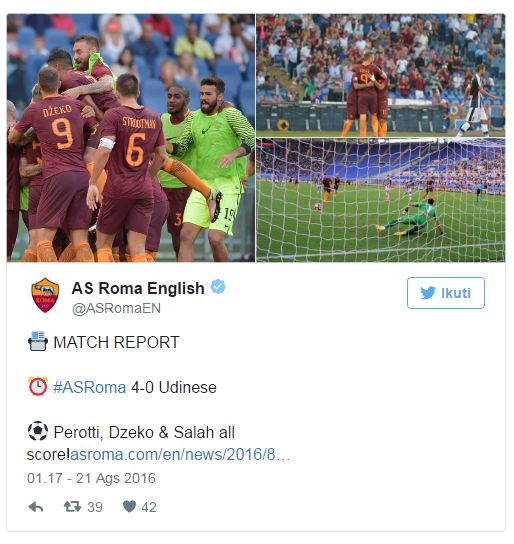Click the like count 42
Viewport: 514px width, 544px height.
coord(149,508)
